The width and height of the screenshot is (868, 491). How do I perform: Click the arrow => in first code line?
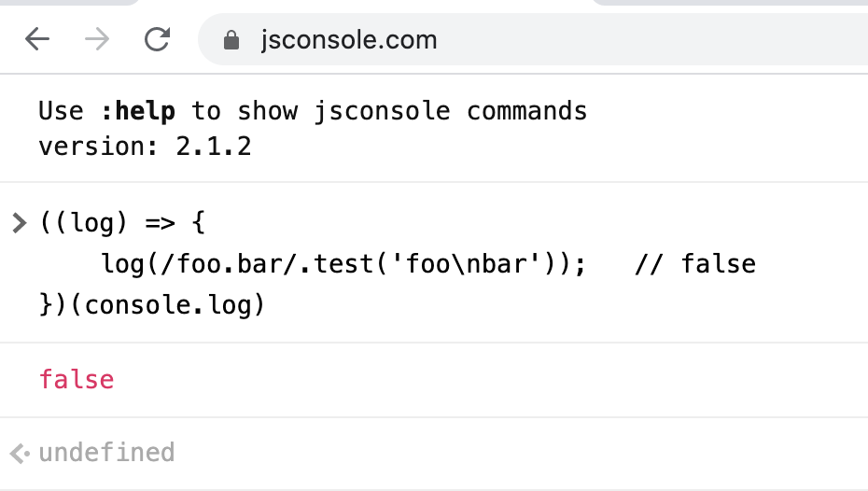click(160, 224)
